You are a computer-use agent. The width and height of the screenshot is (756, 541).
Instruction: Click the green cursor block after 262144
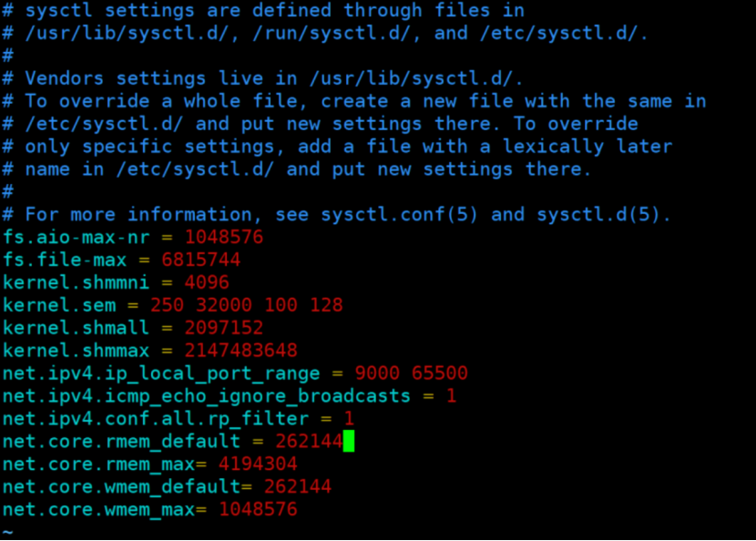348,442
